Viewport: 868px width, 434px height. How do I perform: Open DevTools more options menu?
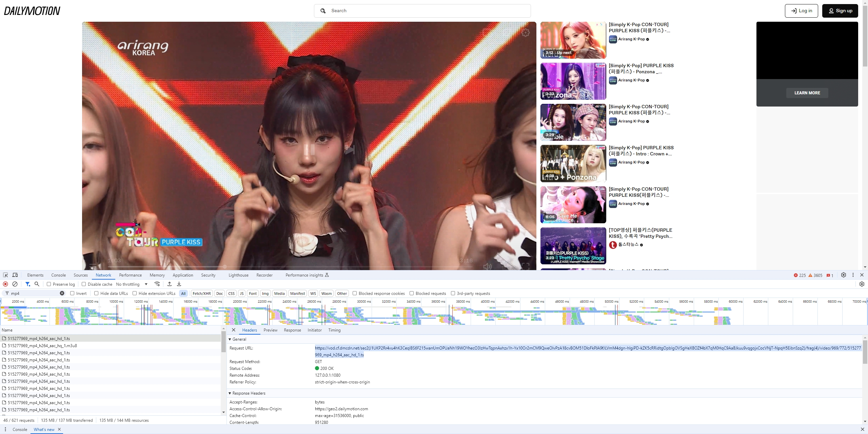pyautogui.click(x=853, y=275)
